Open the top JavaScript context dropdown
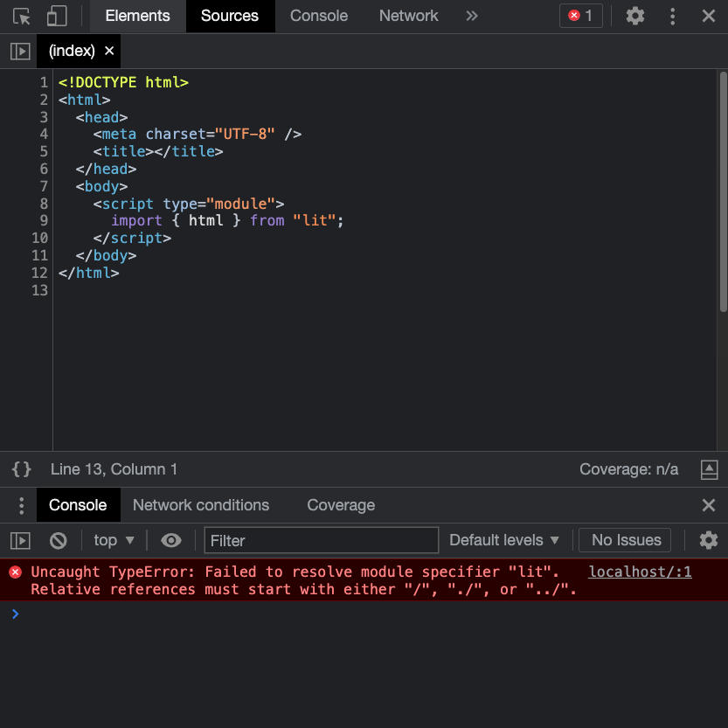 pos(114,540)
